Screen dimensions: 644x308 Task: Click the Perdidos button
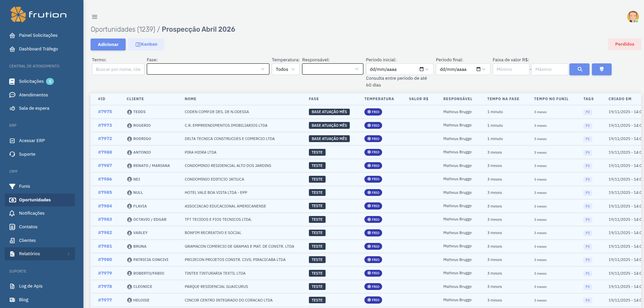tap(624, 44)
